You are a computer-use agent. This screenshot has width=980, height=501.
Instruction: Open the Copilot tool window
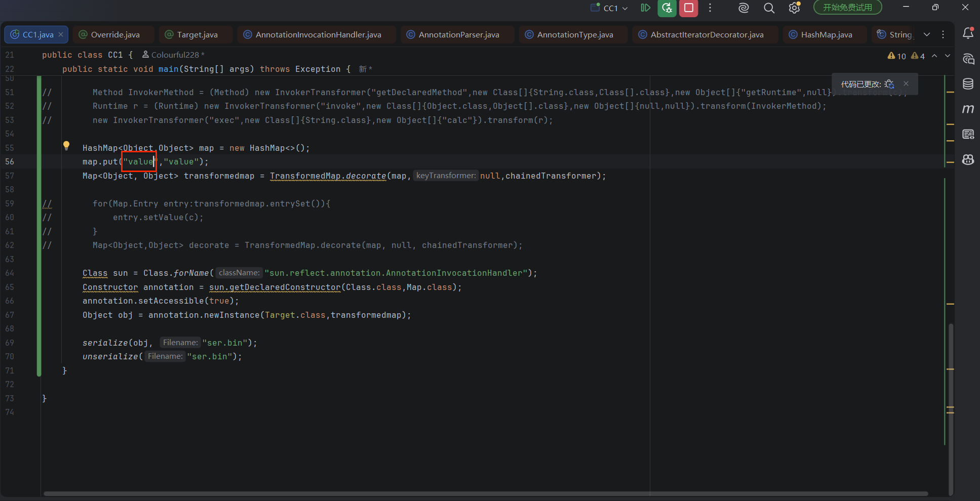[x=968, y=159]
